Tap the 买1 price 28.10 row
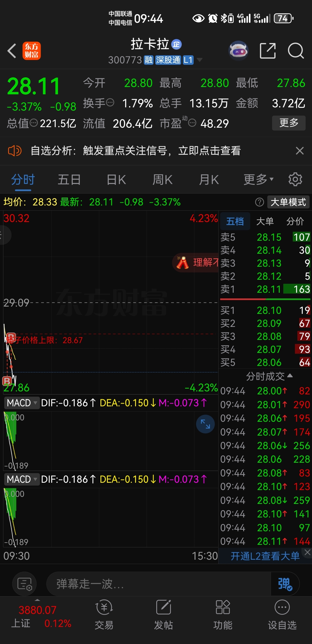The height and width of the screenshot is (644, 312). click(265, 310)
